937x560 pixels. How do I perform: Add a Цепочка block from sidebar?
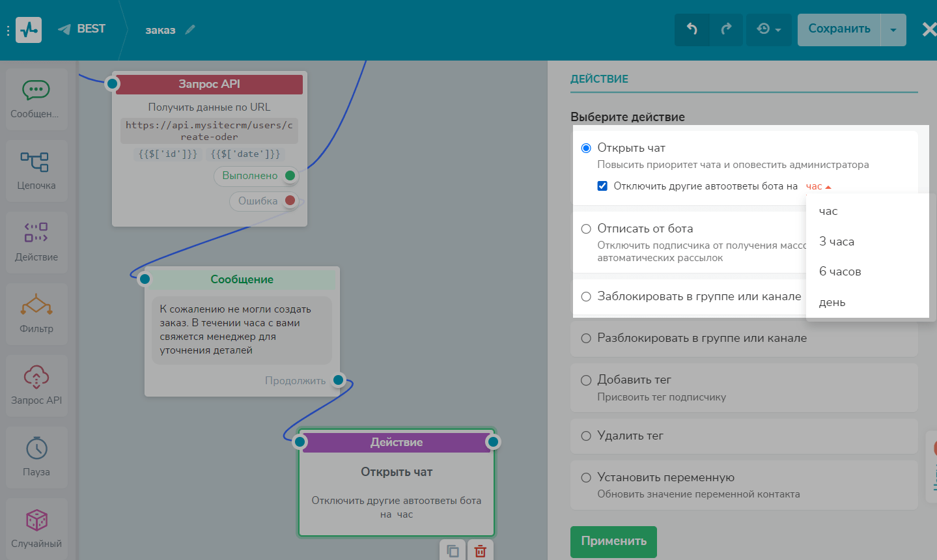point(36,171)
